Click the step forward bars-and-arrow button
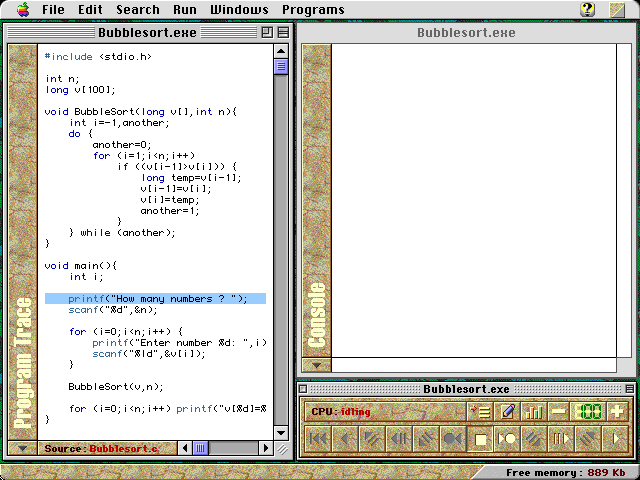Screen dimensions: 640x480 [559, 438]
